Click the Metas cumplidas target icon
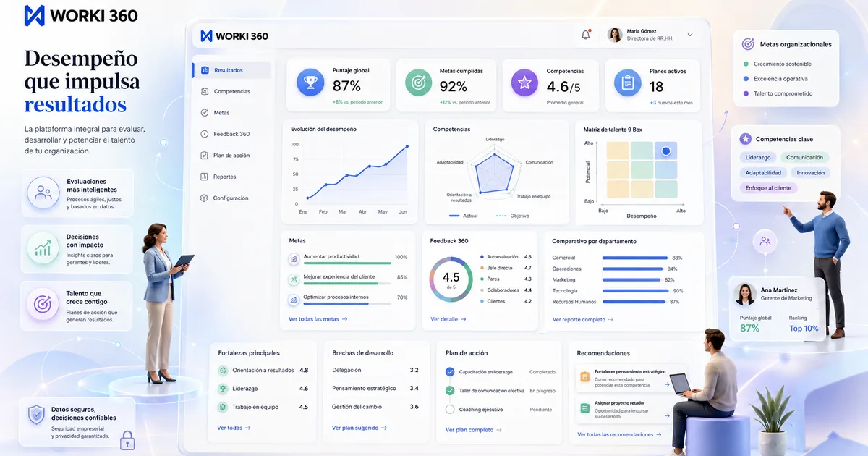This screenshot has height=456, width=868. click(418, 83)
